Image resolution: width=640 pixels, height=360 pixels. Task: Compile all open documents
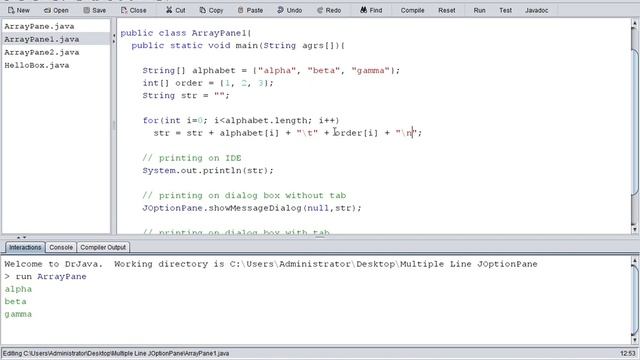point(412,10)
